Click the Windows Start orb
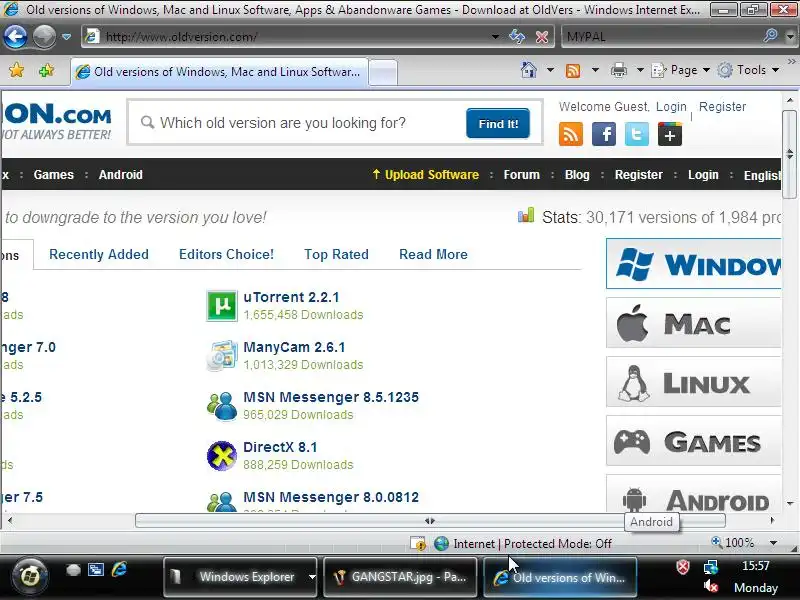This screenshot has width=800, height=600. [x=30, y=576]
